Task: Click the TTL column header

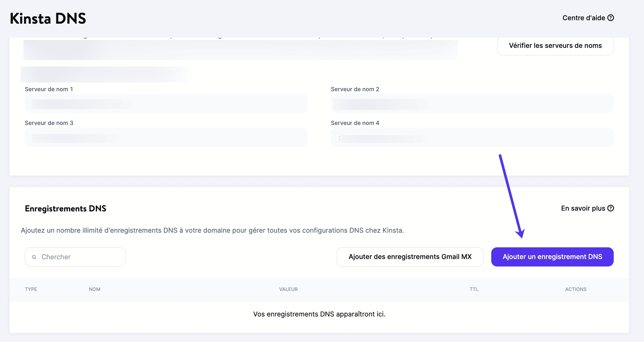Action: coord(474,289)
